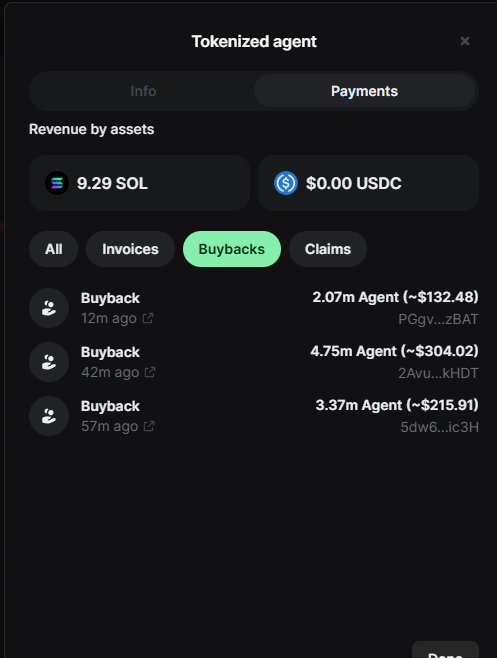
Task: Open transaction 2Avu...kHDT
Action: pos(438,373)
